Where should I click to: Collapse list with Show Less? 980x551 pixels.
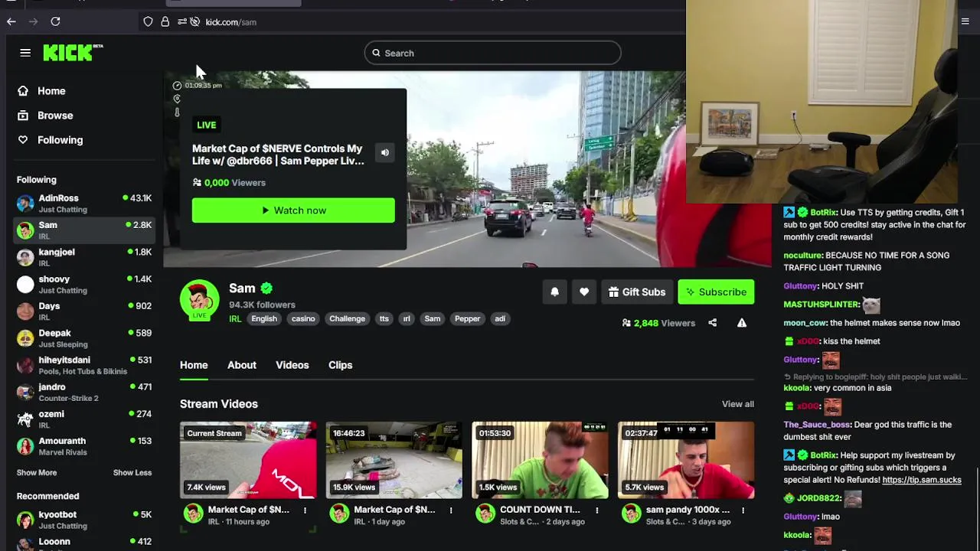132,473
